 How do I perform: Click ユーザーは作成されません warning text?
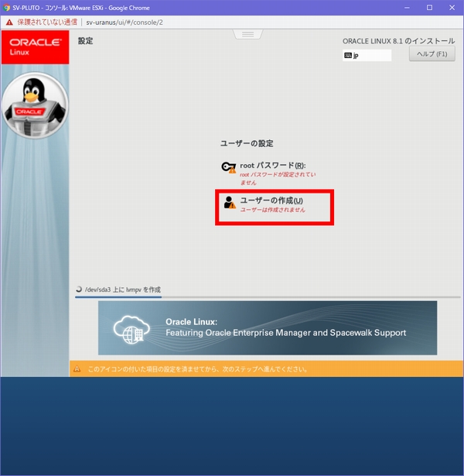[x=272, y=210]
